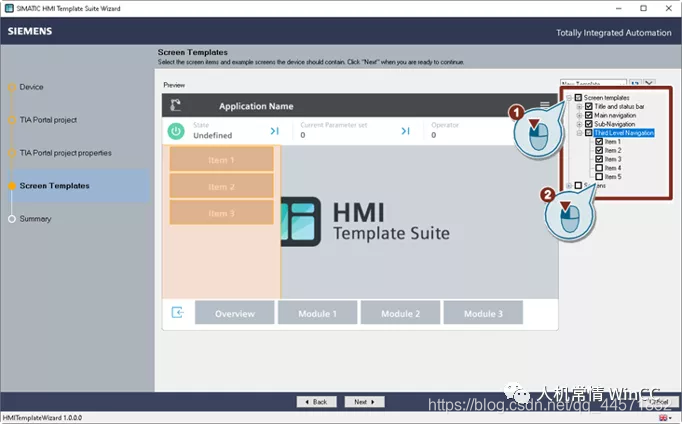Click the robot arm icon beside Application Name
This screenshot has height=424, width=682.
pyautogui.click(x=175, y=105)
